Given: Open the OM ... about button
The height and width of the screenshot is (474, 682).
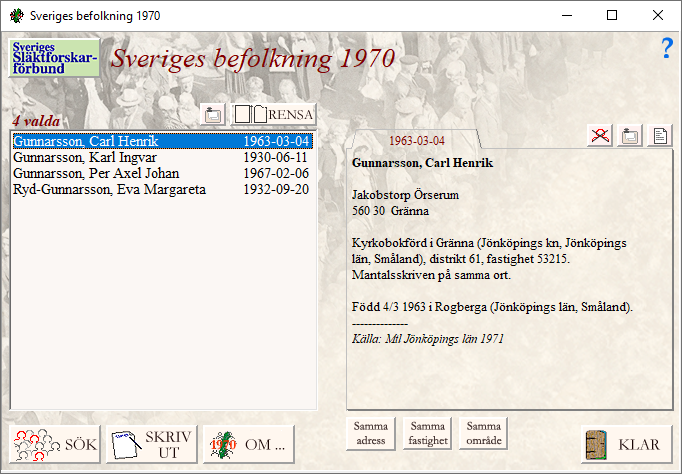Looking at the screenshot, I should click(249, 444).
